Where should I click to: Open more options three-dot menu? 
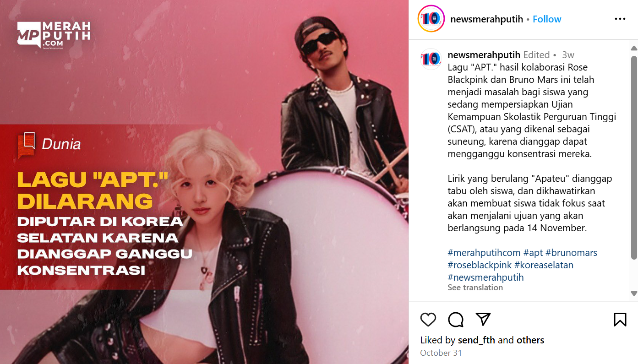pyautogui.click(x=620, y=19)
